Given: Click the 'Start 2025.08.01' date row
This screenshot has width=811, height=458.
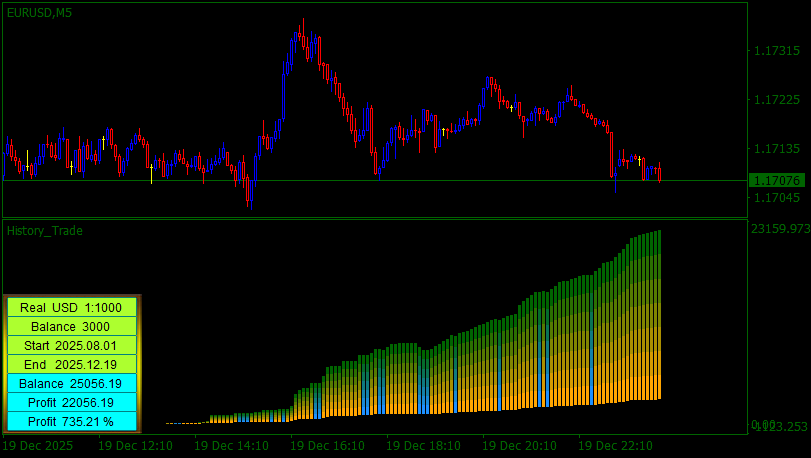Looking at the screenshot, I should (x=71, y=345).
